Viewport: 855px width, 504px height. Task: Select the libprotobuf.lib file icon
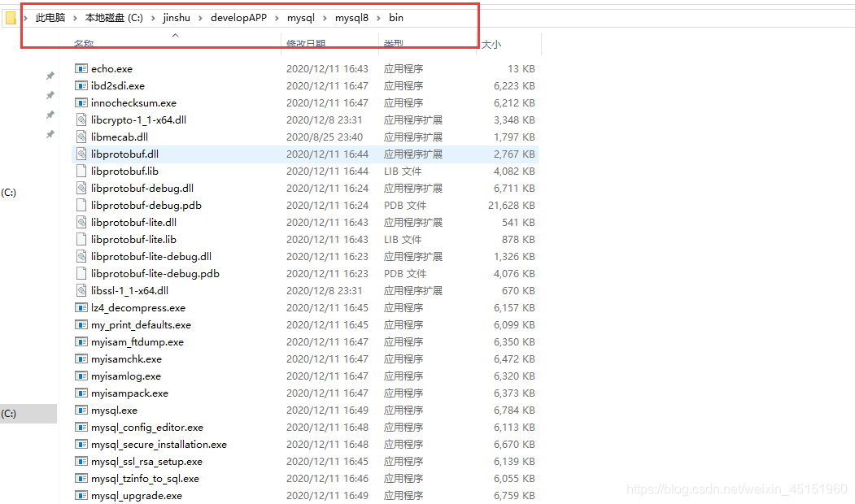pos(81,171)
